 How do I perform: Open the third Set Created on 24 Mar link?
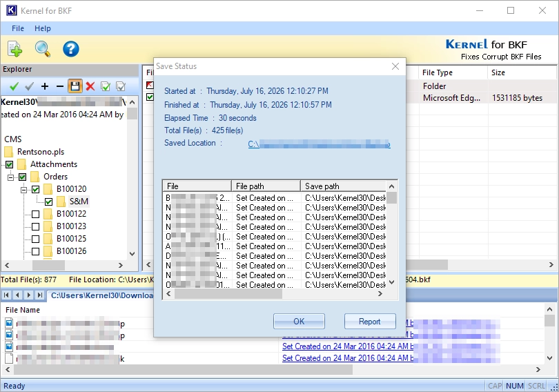point(348,346)
